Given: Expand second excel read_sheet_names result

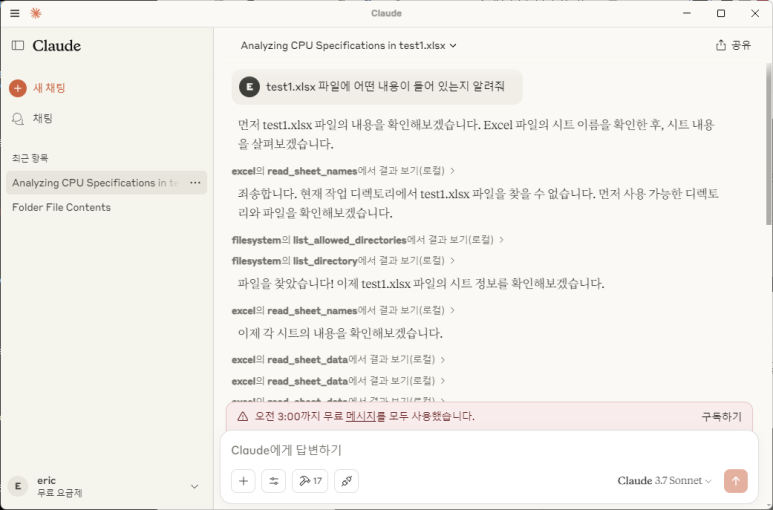Looking at the screenshot, I should [x=343, y=310].
